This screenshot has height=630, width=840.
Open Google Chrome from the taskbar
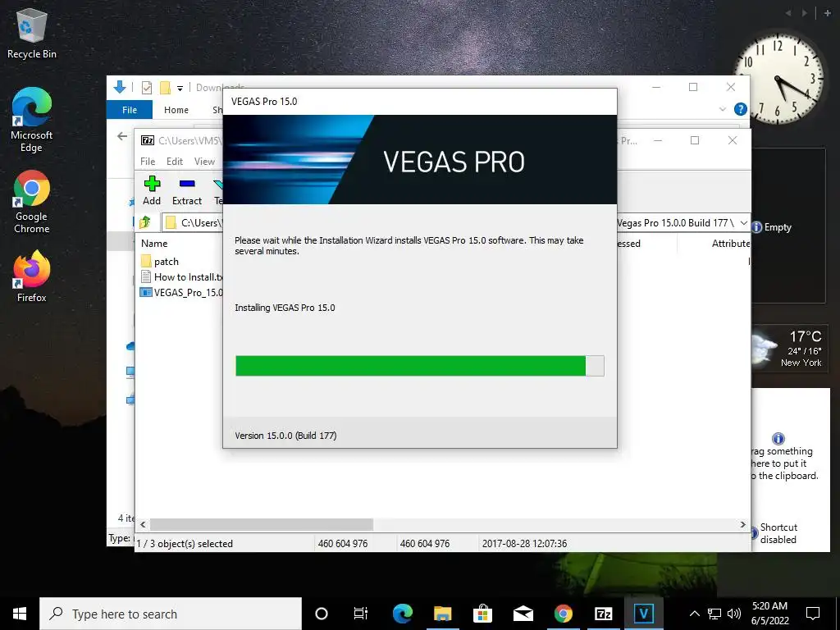pos(563,614)
